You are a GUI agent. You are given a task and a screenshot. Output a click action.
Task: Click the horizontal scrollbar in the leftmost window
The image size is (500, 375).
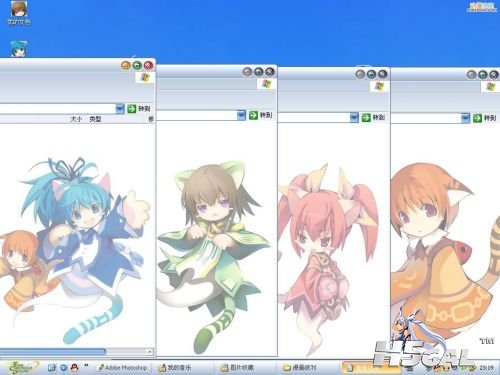click(76, 351)
